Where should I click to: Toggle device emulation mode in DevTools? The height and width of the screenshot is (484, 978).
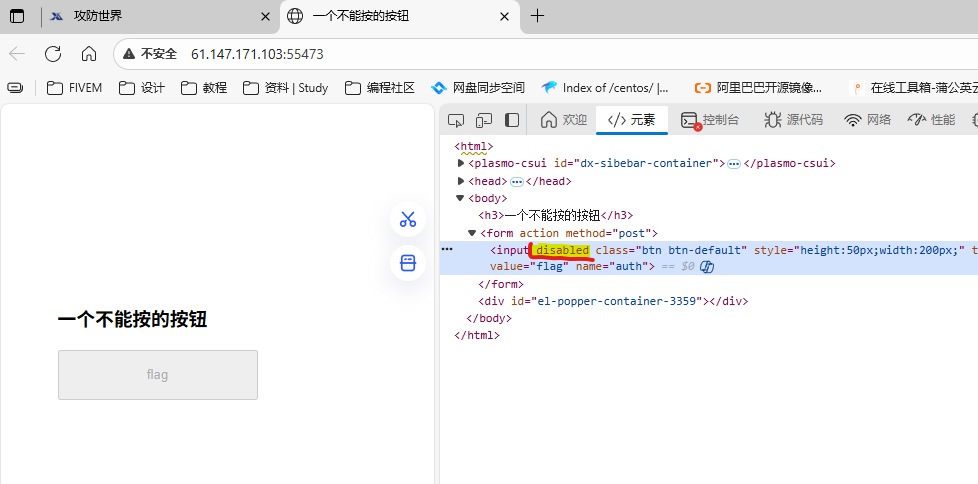pyautogui.click(x=484, y=120)
